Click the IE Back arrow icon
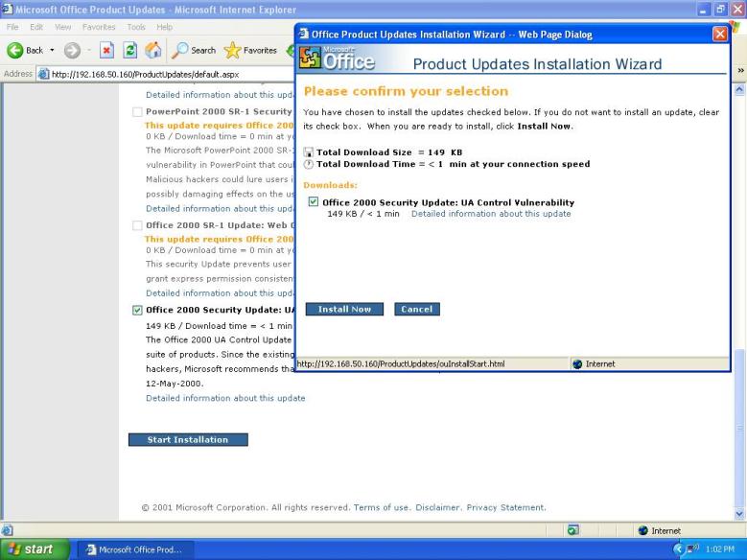This screenshot has height=560, width=747. pyautogui.click(x=15, y=50)
